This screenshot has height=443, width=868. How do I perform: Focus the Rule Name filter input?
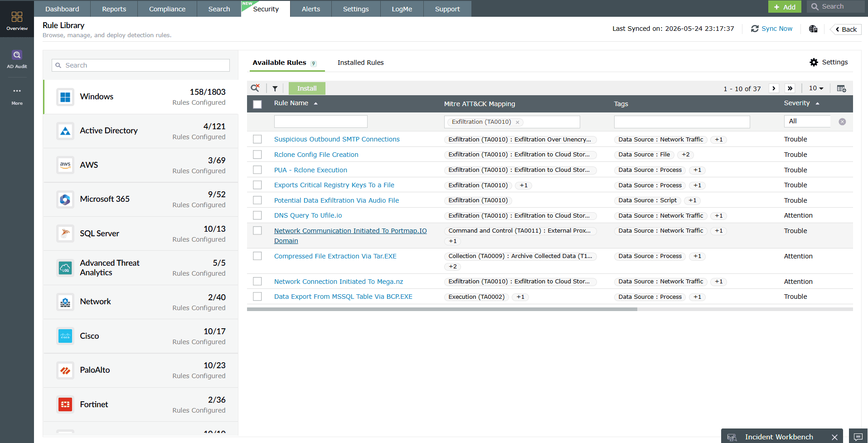click(321, 122)
